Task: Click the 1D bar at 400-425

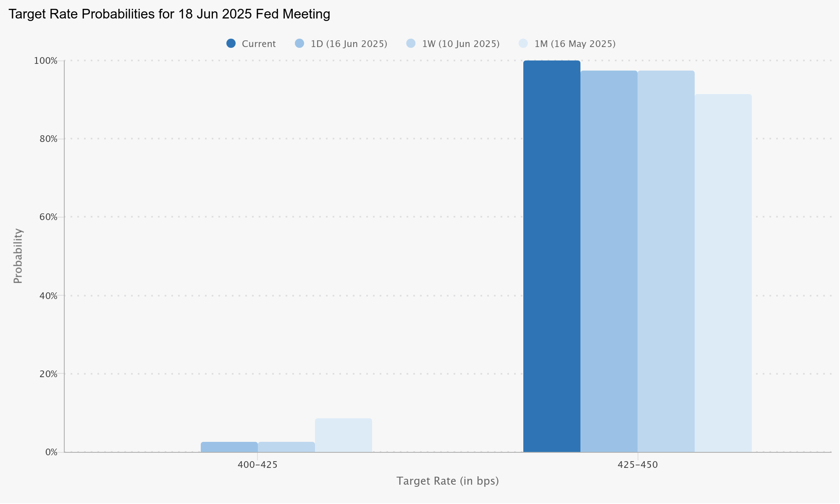Action: point(229,447)
